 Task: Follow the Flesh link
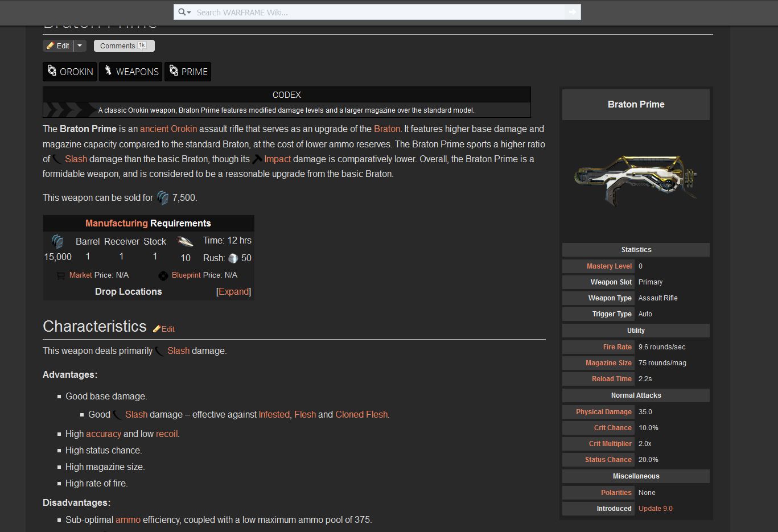(x=305, y=415)
